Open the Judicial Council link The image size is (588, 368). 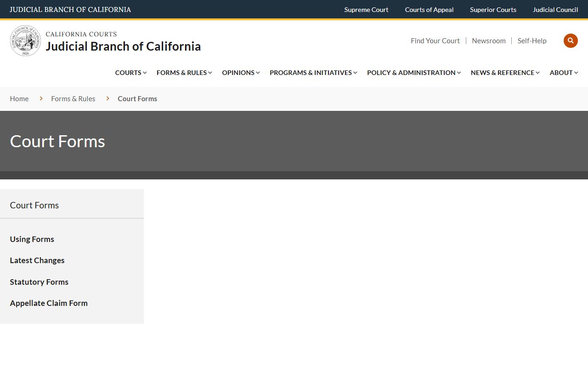[555, 10]
